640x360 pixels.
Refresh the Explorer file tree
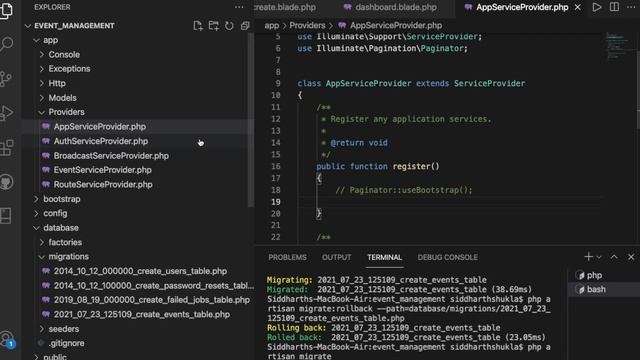point(229,26)
